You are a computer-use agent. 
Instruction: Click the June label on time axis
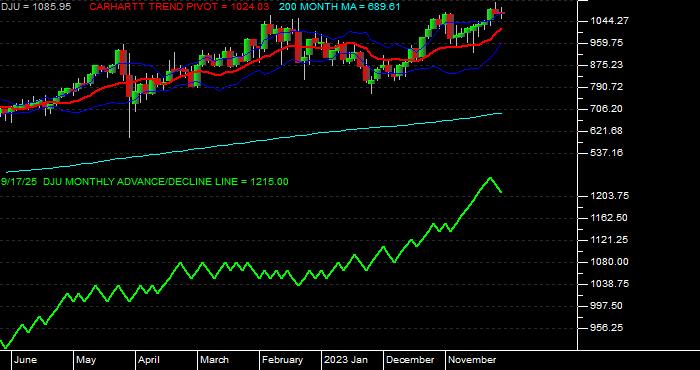pyautogui.click(x=25, y=360)
